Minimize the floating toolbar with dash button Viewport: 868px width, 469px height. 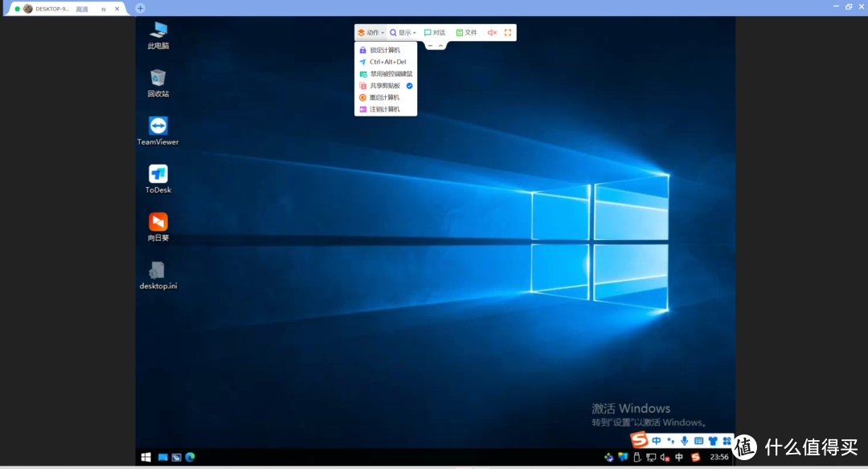[430, 46]
